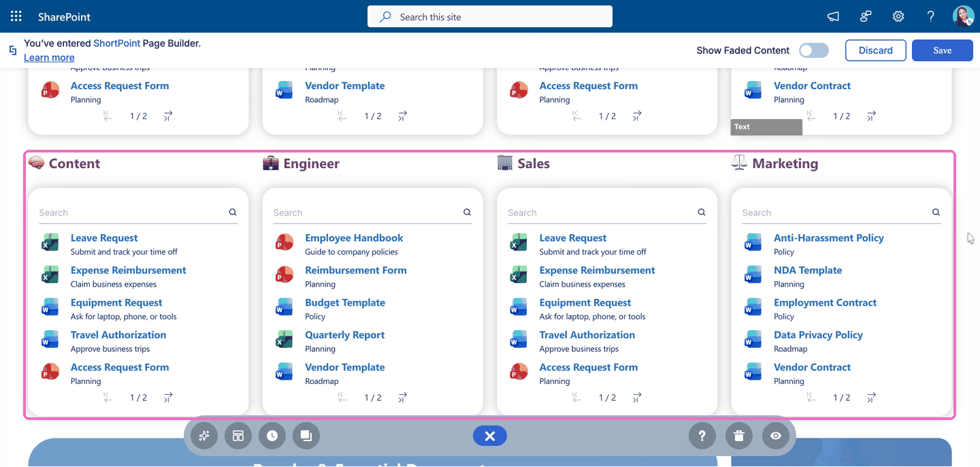Click the Engineer card search field
Viewport: 980px width, 467px height.
[x=372, y=212]
